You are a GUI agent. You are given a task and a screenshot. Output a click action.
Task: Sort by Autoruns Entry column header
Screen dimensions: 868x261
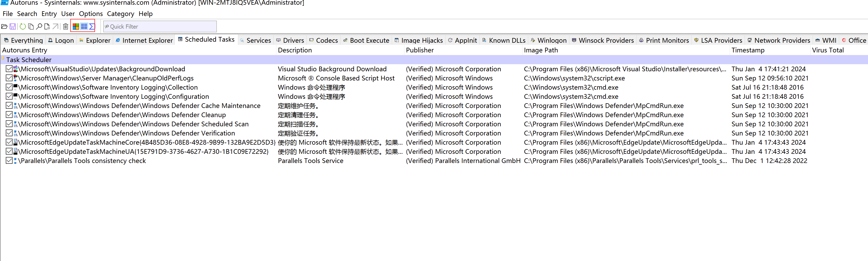[x=138, y=50]
